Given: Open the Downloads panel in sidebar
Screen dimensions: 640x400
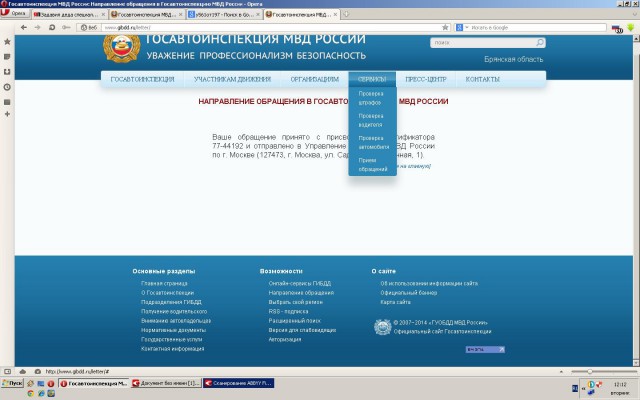Looking at the screenshot, I should click(7, 72).
